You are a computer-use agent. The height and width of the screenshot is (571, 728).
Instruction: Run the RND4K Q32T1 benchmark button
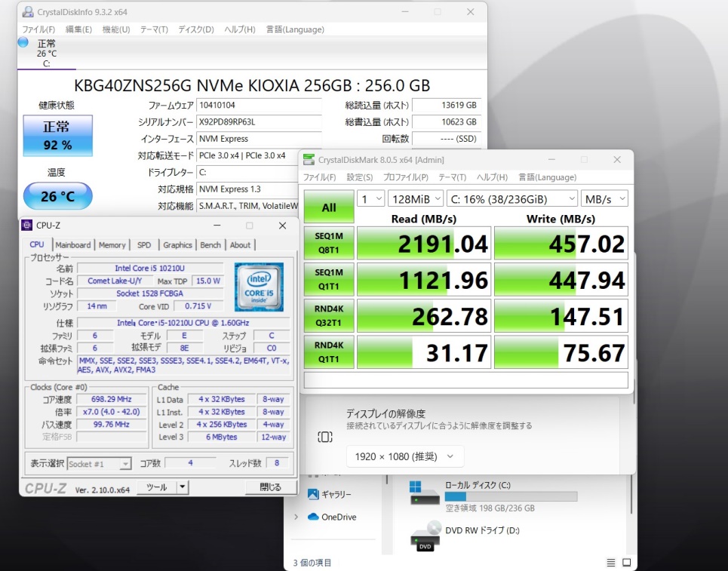pyautogui.click(x=329, y=316)
